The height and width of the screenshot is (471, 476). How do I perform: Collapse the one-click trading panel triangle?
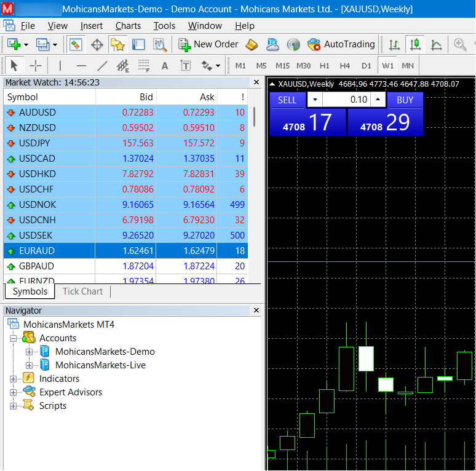pyautogui.click(x=272, y=84)
